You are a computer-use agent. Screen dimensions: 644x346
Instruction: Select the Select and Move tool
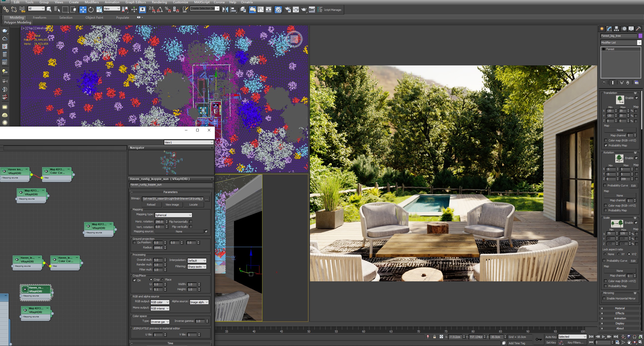pos(83,10)
